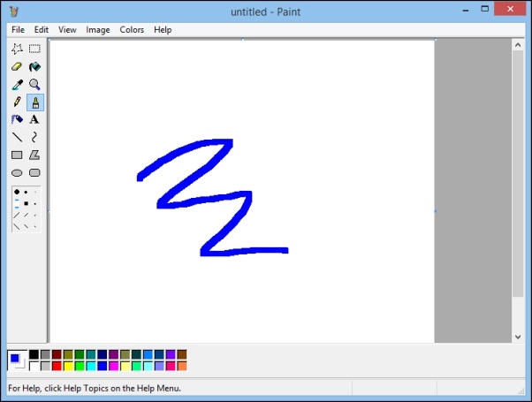Open the Colors menu
This screenshot has height=402, width=532.
[x=132, y=30]
